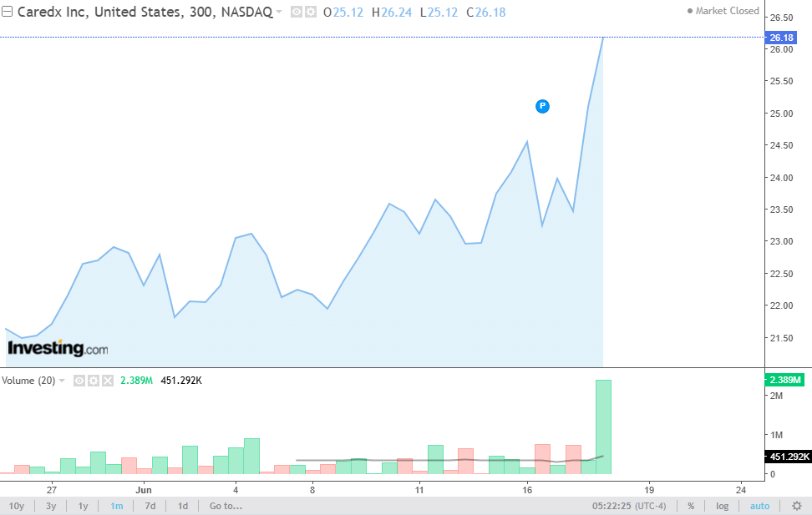Viewport: 812px width, 515px height.
Task: Open the Caredx Inc series dropdown arrow
Action: click(279, 12)
